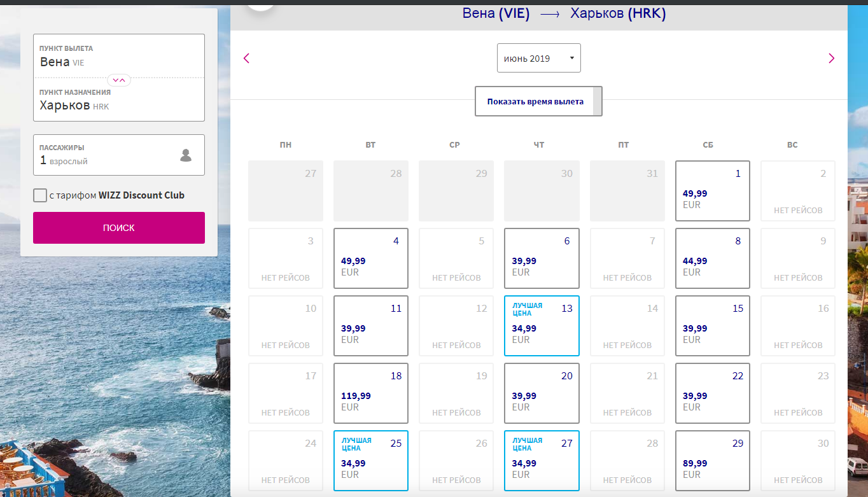Open the июнь 2019 month dropdown
868x497 pixels.
point(538,58)
